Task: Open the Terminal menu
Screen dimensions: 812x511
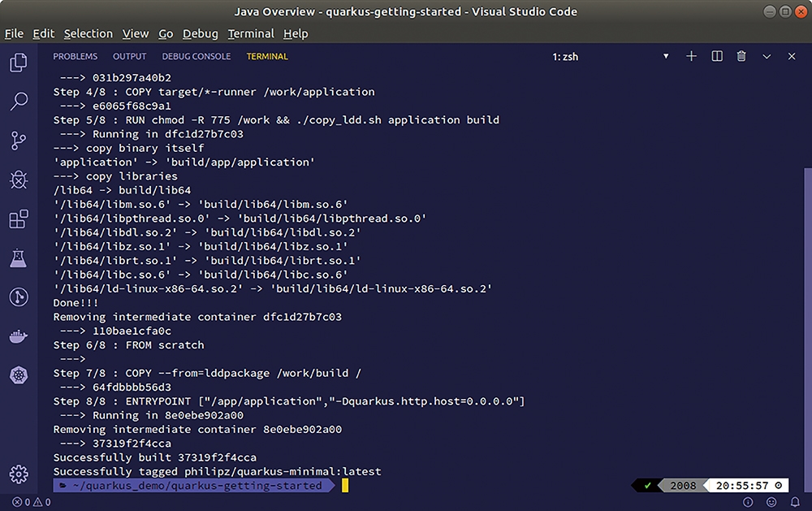Action: 251,33
